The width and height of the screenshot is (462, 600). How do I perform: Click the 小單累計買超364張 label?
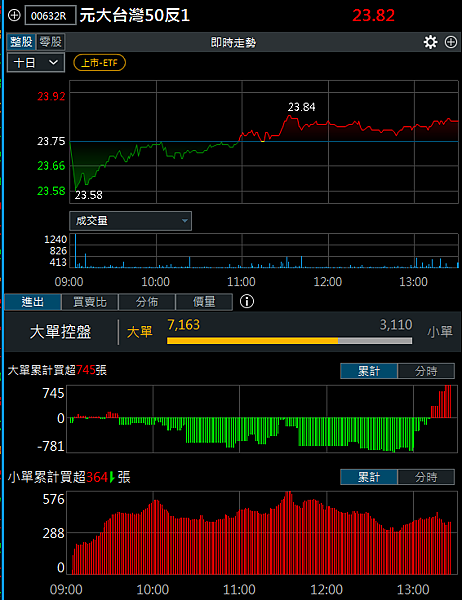point(69,477)
